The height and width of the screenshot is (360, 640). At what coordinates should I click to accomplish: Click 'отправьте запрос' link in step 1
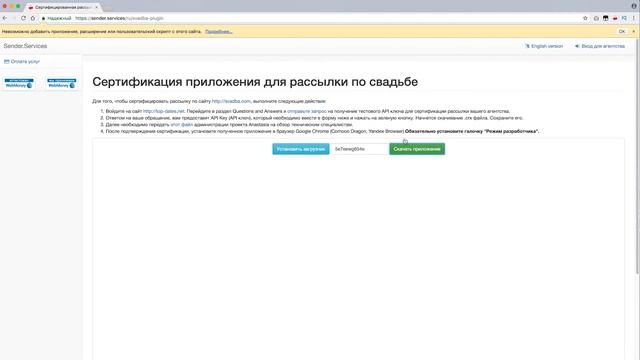(x=307, y=111)
